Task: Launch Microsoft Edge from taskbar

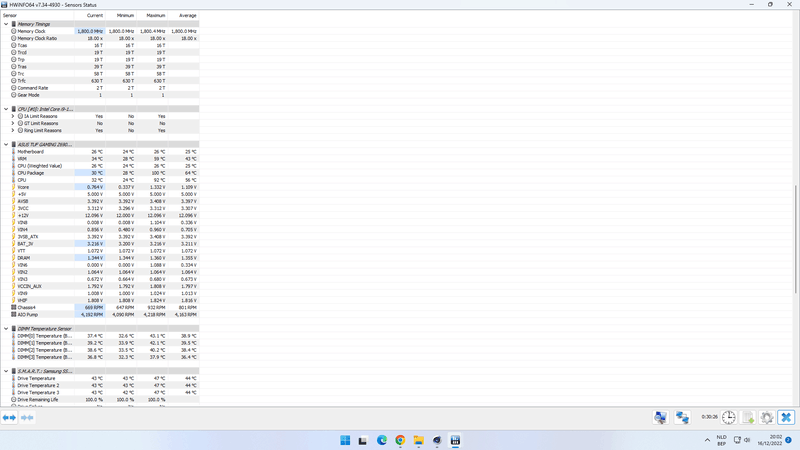Action: point(382,440)
